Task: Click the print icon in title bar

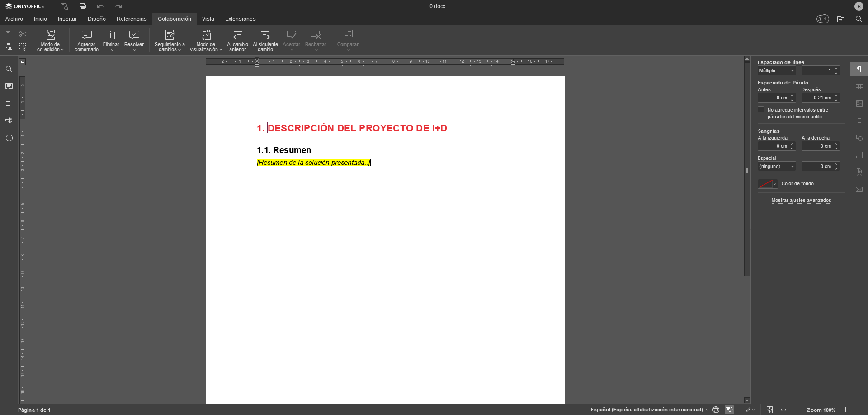Action: coord(82,6)
